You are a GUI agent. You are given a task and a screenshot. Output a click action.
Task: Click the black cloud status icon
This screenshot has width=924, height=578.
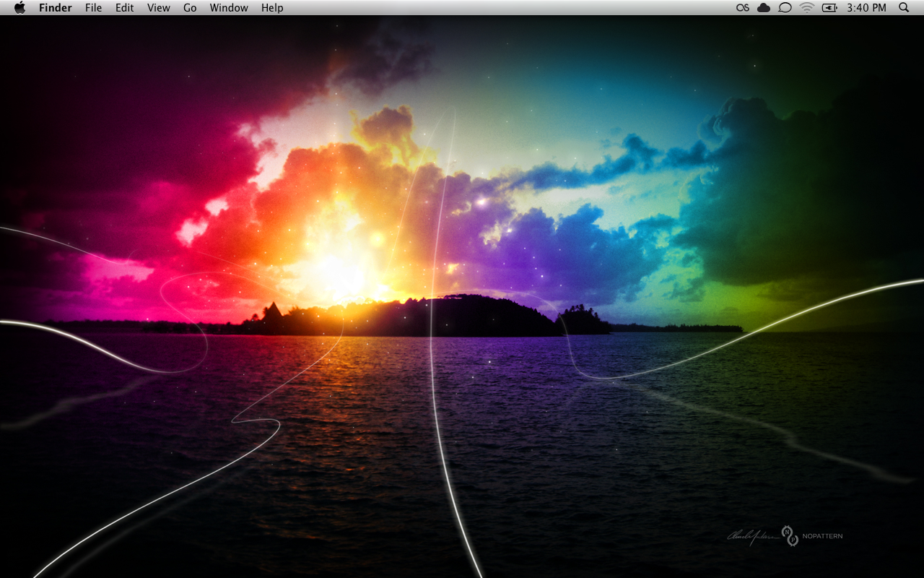click(x=764, y=8)
